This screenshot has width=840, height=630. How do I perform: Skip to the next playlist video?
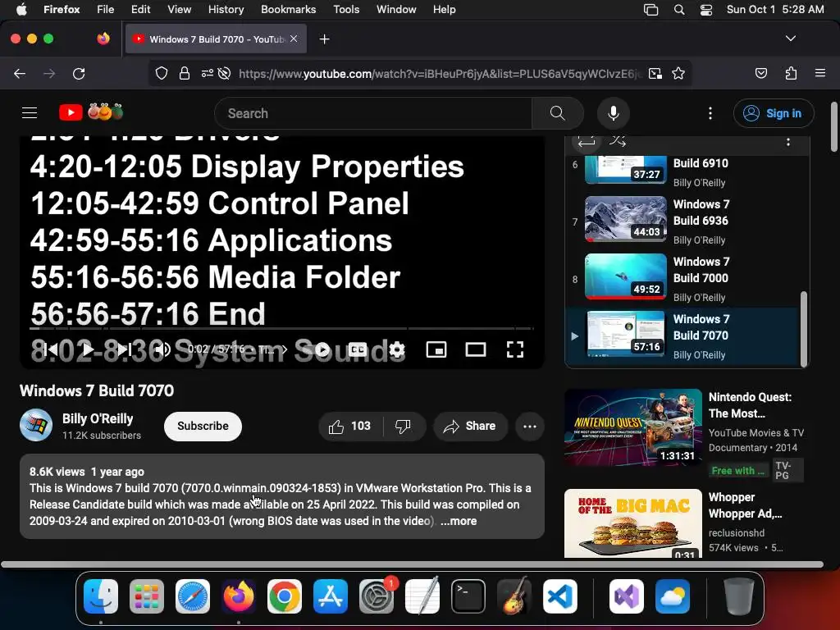[x=125, y=349]
